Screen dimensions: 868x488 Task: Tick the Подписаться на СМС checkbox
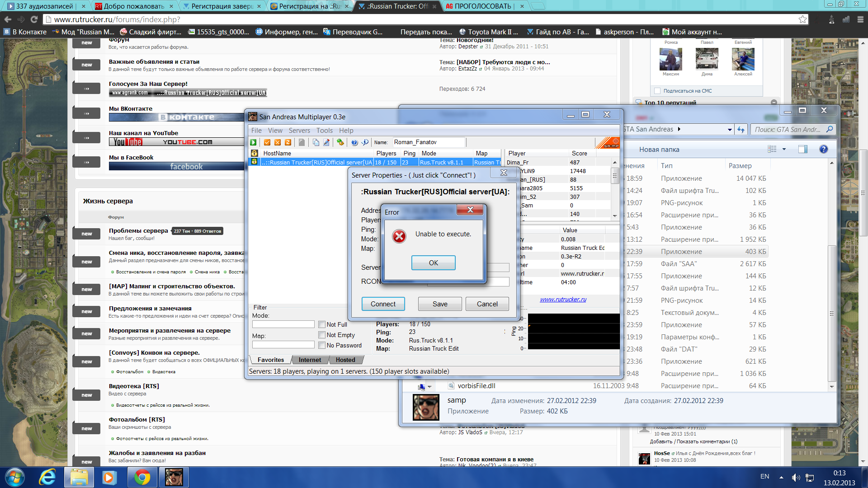tap(657, 91)
